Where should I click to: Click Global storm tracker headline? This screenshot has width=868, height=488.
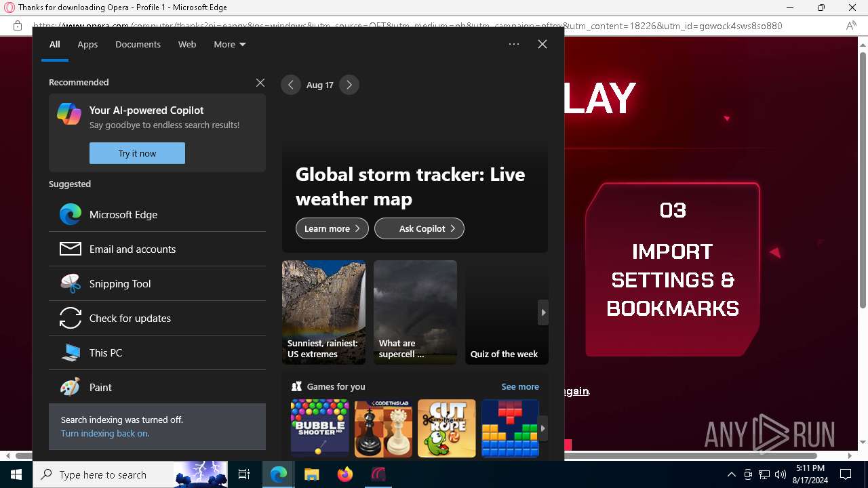(x=410, y=186)
